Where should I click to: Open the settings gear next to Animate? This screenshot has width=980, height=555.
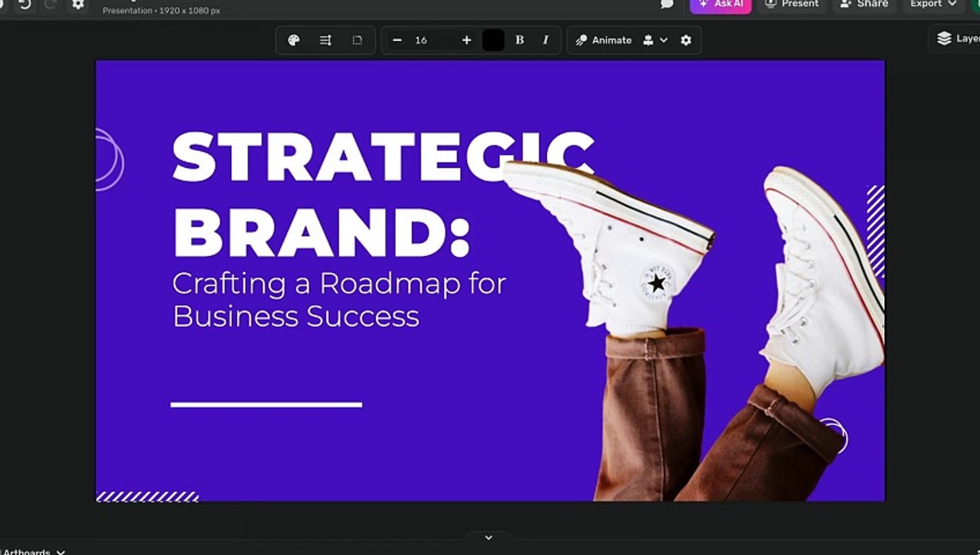[686, 40]
